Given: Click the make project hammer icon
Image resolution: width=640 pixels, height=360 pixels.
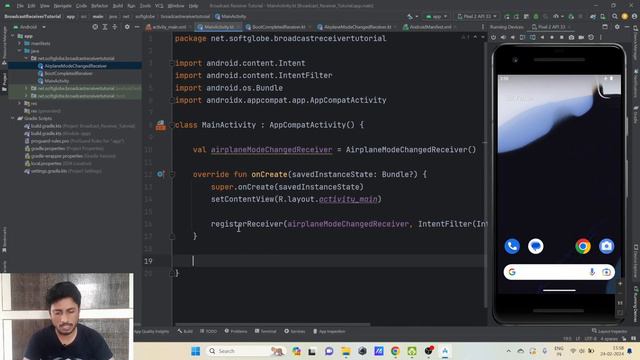Looking at the screenshot, I should click(x=410, y=16).
